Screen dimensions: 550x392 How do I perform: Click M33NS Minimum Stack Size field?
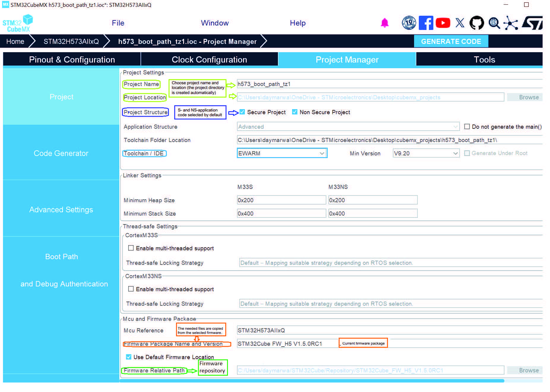tap(373, 213)
